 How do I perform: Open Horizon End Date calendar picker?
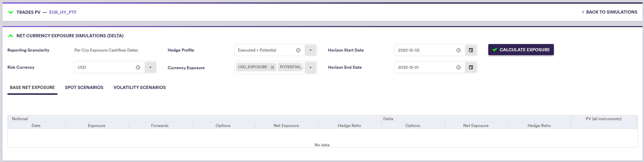tap(471, 67)
